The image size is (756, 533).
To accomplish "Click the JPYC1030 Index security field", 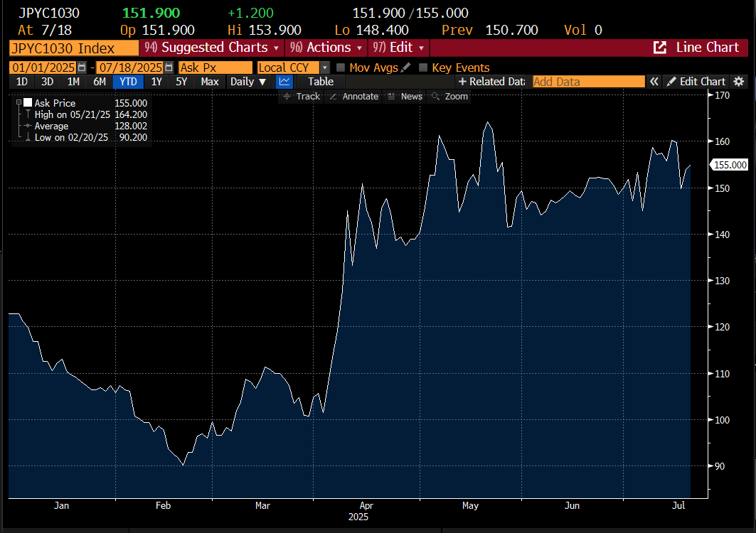I will (x=74, y=48).
